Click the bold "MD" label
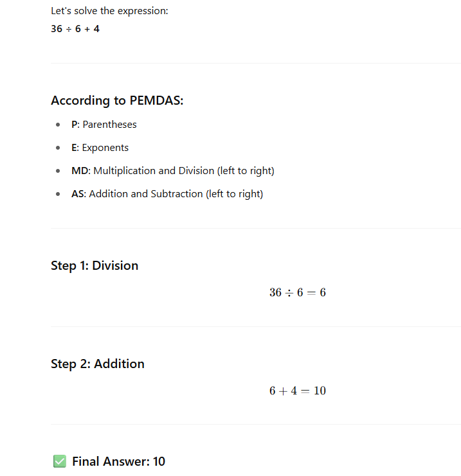The width and height of the screenshot is (461, 476). [79, 171]
